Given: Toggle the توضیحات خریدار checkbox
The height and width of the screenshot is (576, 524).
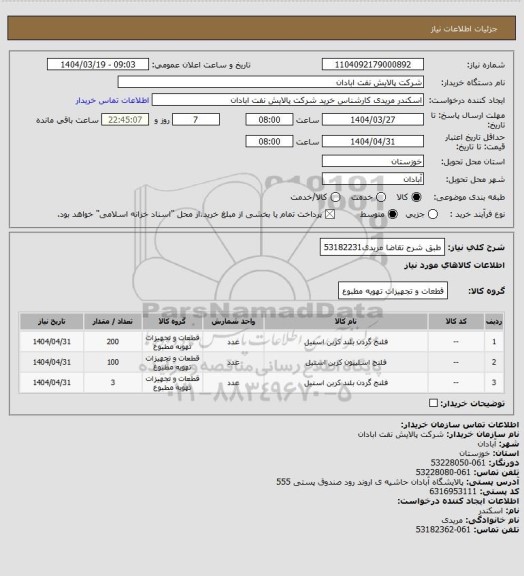Looking at the screenshot, I should 434,403.
